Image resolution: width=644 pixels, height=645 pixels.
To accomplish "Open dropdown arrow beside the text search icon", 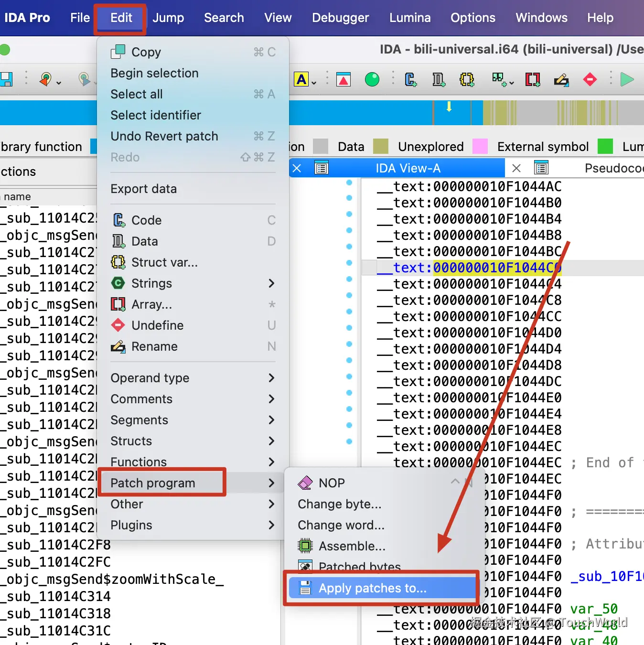I will [x=314, y=83].
